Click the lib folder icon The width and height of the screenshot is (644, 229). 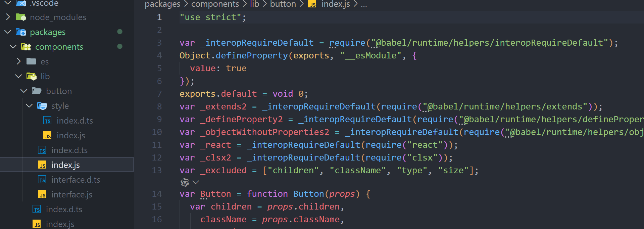pos(32,76)
